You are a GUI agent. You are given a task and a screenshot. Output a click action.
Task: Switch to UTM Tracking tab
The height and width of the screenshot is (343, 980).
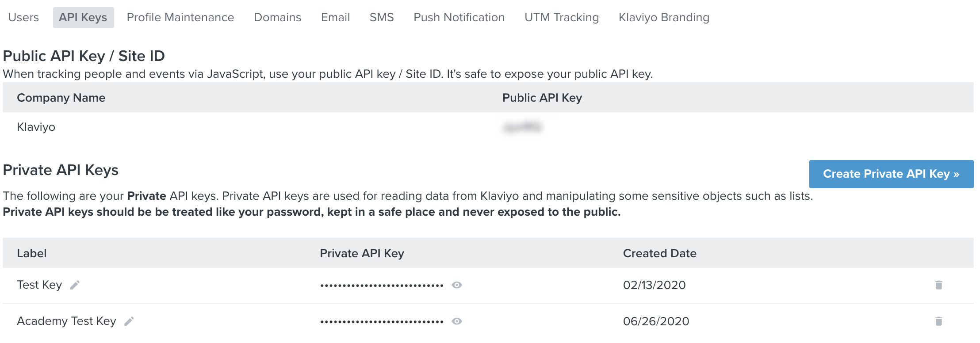pos(562,18)
